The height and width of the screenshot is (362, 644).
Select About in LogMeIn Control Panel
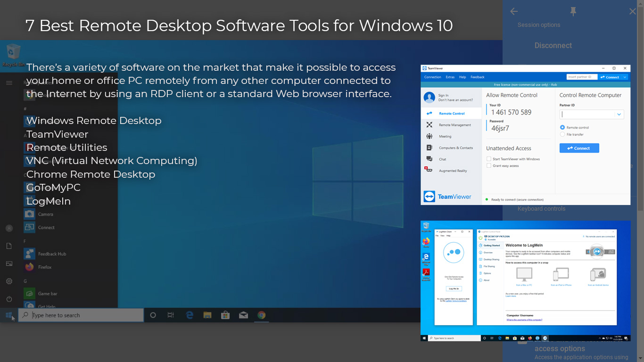[x=485, y=280]
